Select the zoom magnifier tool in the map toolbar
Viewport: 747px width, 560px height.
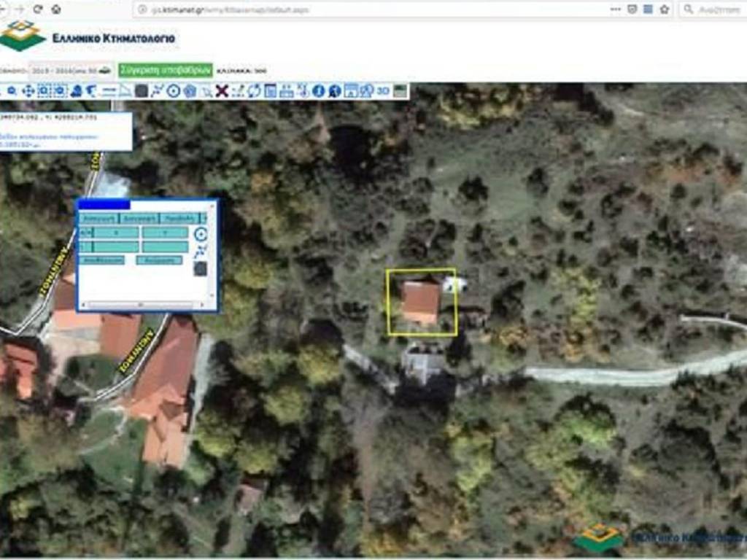(11, 91)
